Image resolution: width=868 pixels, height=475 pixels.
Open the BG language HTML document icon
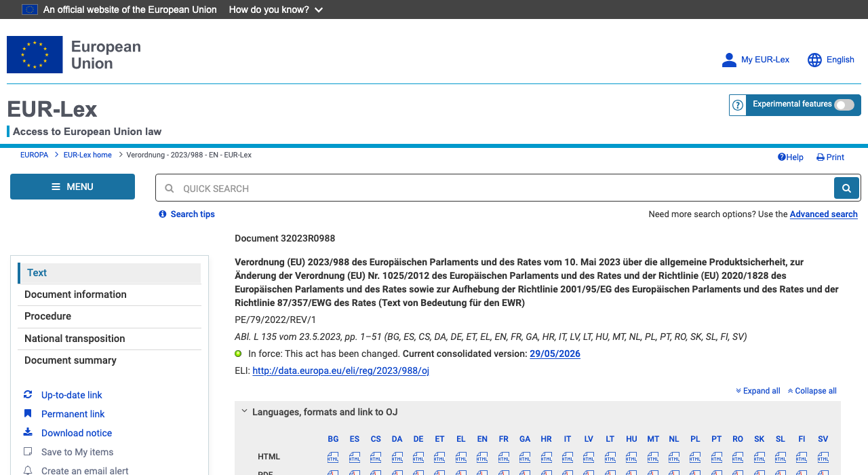point(333,457)
